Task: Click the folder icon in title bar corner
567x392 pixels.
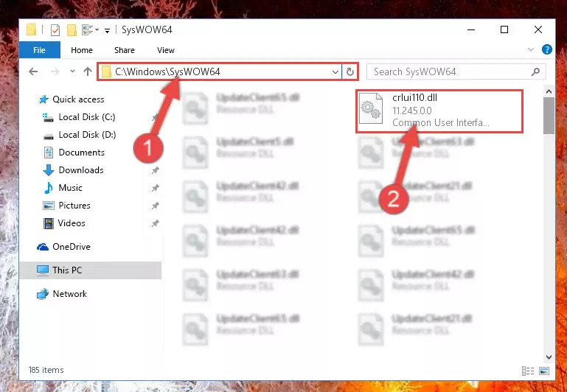Action: pyautogui.click(x=32, y=30)
